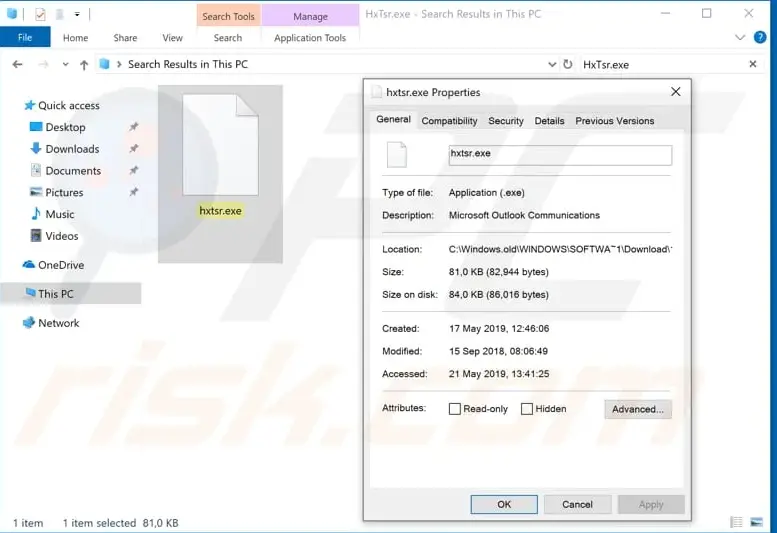
Task: Click the file location path text
Action: click(560, 249)
